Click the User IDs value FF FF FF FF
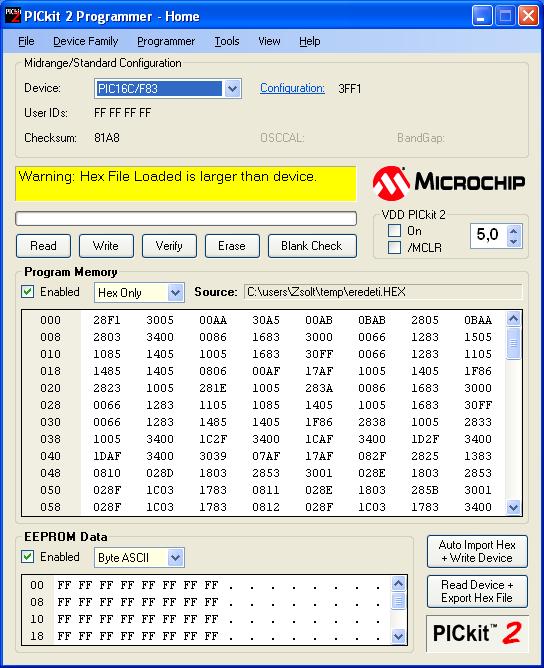544x668 pixels. click(123, 113)
